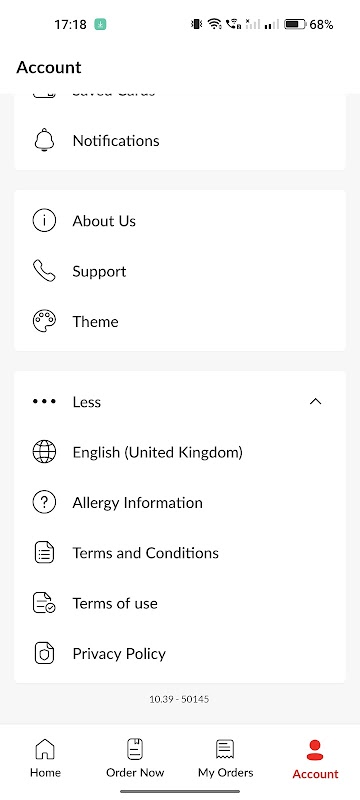Tap the three dots Less icon
Viewport: 360px width, 800px height.
click(44, 402)
